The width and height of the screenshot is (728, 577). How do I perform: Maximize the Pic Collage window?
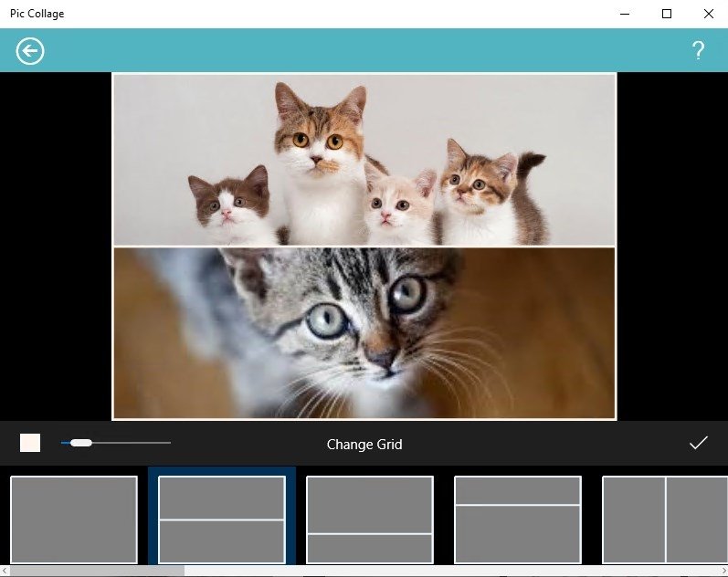[x=667, y=14]
